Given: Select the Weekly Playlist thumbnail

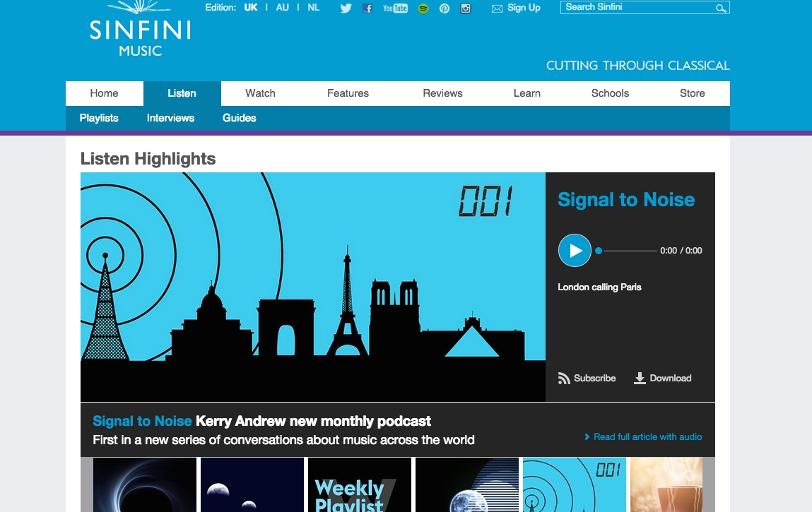Looking at the screenshot, I should (x=360, y=484).
